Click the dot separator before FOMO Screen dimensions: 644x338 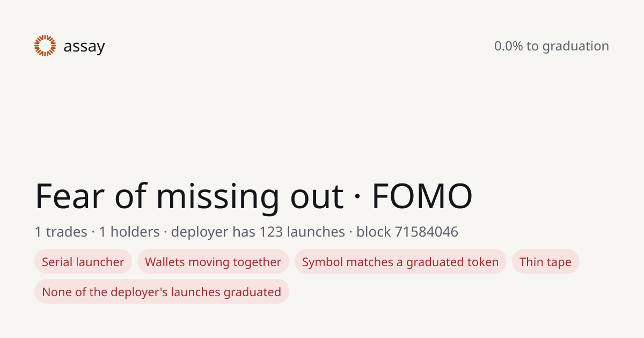[357, 197]
